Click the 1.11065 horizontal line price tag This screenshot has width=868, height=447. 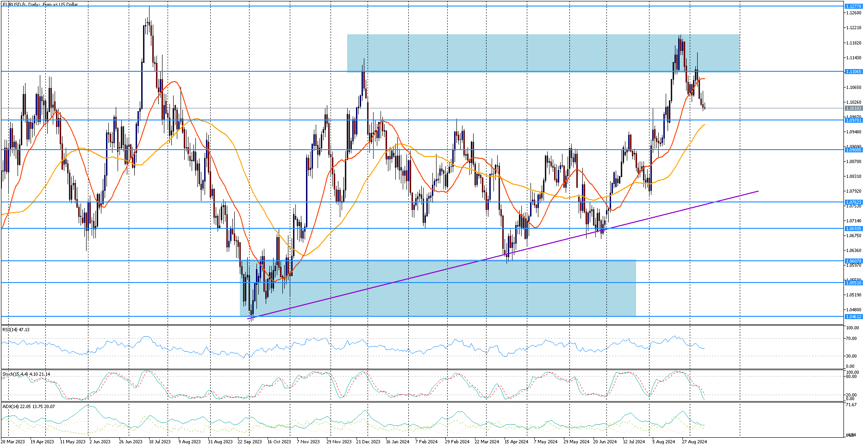[x=853, y=72]
